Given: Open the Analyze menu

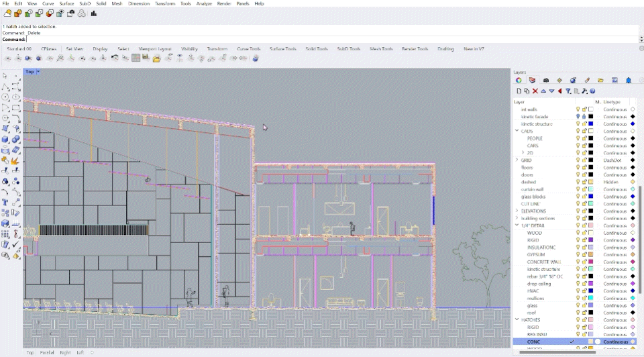Looking at the screenshot, I should point(204,3).
